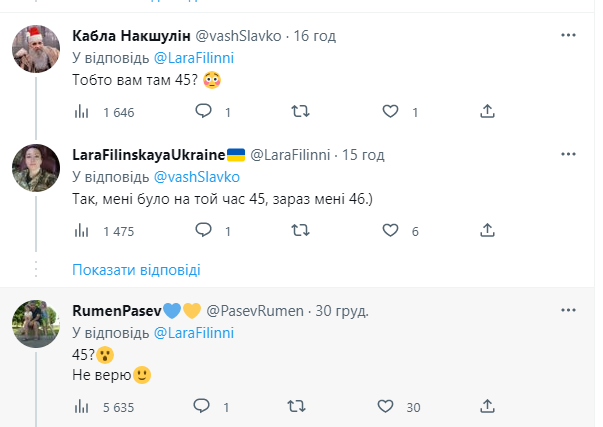Share LaraFilinskayaUkraine's tweet
This screenshot has width=603, height=427.
coord(487,230)
